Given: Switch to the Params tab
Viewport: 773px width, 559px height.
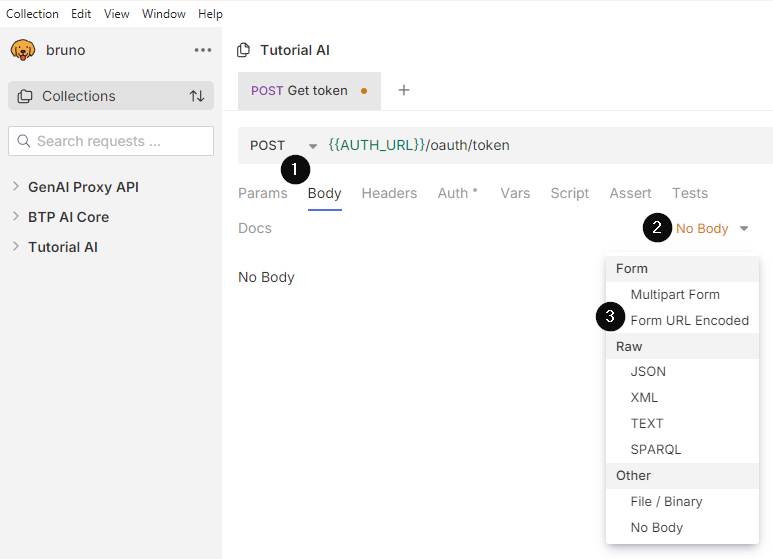Looking at the screenshot, I should click(263, 193).
